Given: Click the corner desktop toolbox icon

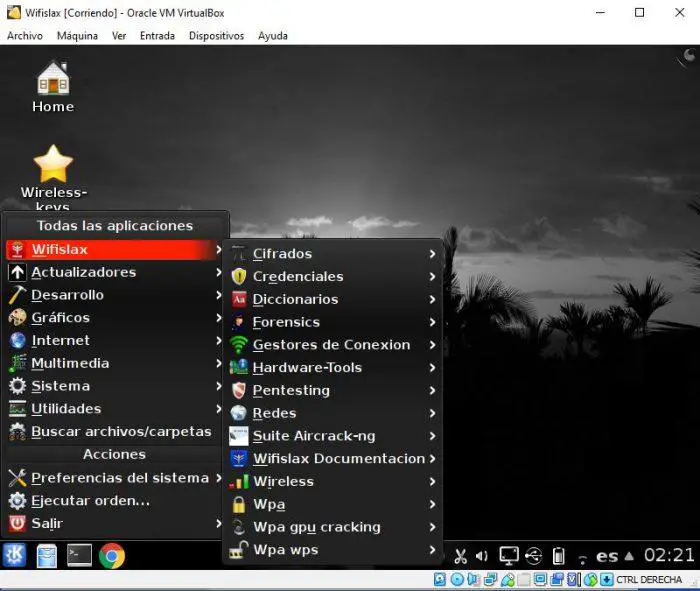Looking at the screenshot, I should (x=689, y=56).
